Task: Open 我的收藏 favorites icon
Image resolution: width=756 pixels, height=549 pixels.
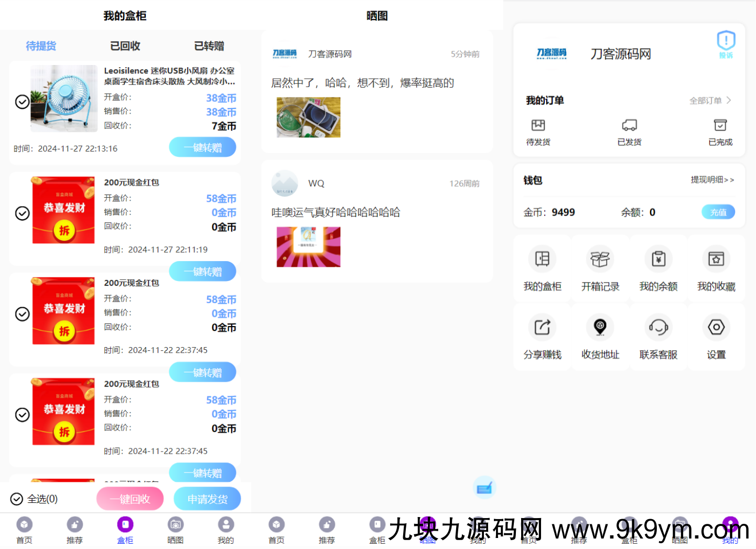Action: tap(716, 260)
